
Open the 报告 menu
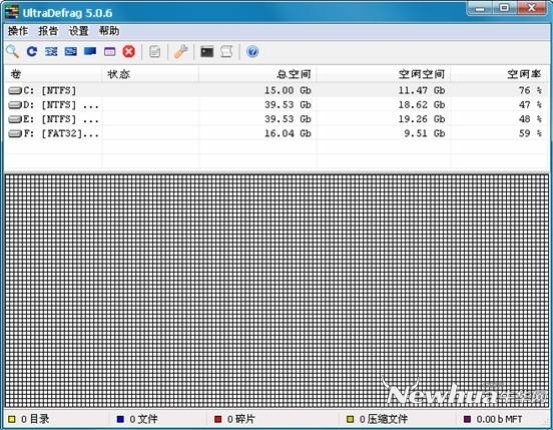point(48,31)
